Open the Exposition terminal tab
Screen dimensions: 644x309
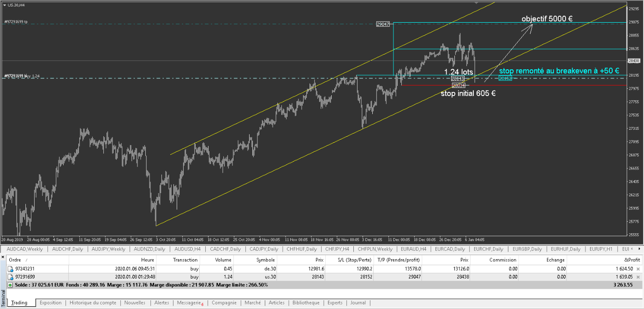[51, 303]
